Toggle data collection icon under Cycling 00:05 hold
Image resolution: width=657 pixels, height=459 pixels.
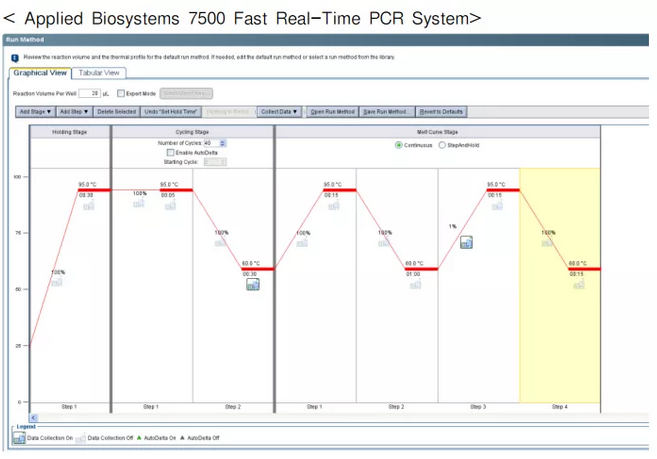click(x=170, y=205)
